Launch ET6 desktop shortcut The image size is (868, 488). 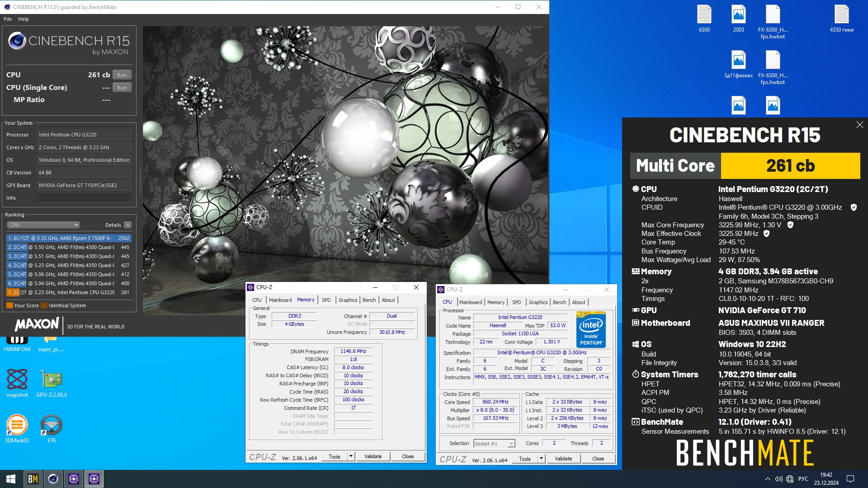[52, 429]
